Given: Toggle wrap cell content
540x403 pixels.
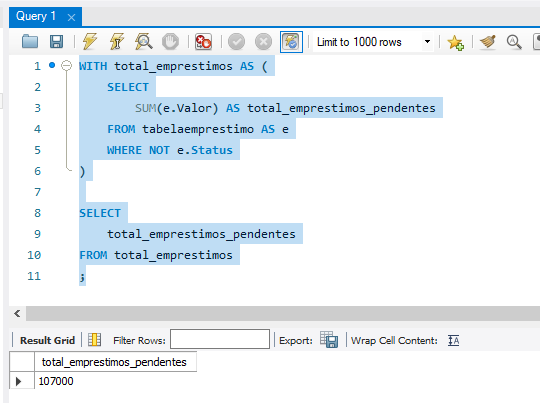Looking at the screenshot, I should pos(454,340).
